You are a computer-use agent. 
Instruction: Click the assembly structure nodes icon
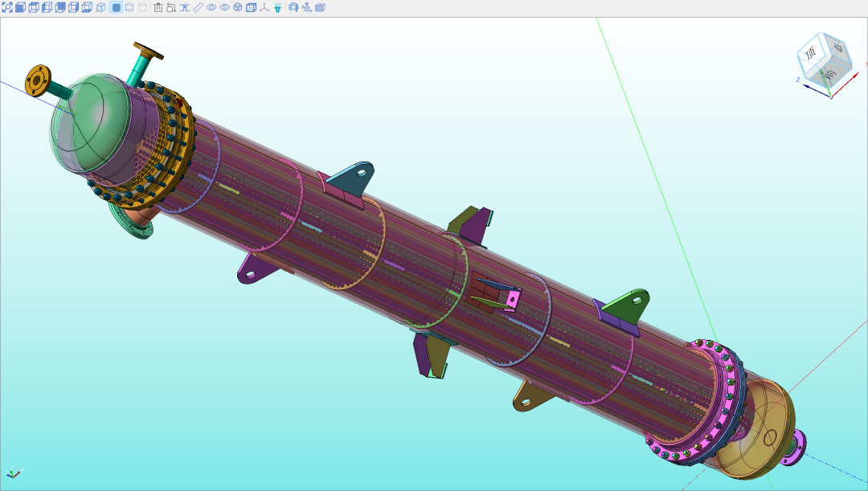307,8
